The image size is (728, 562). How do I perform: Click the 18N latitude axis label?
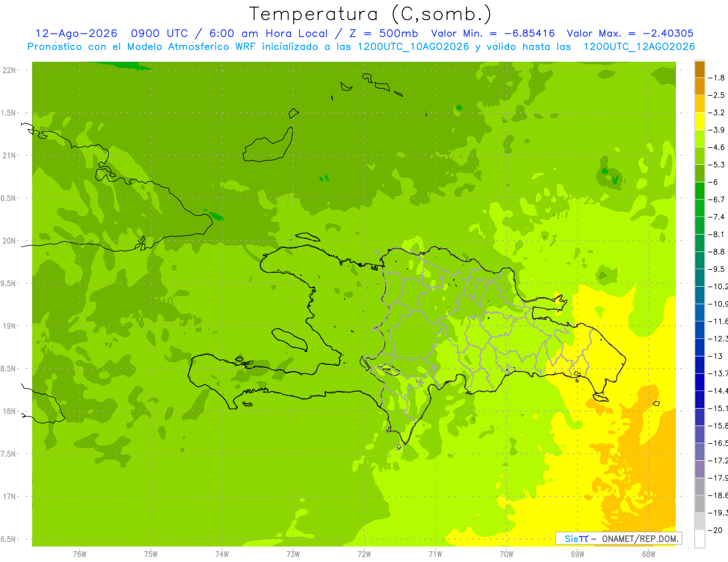[x=10, y=412]
